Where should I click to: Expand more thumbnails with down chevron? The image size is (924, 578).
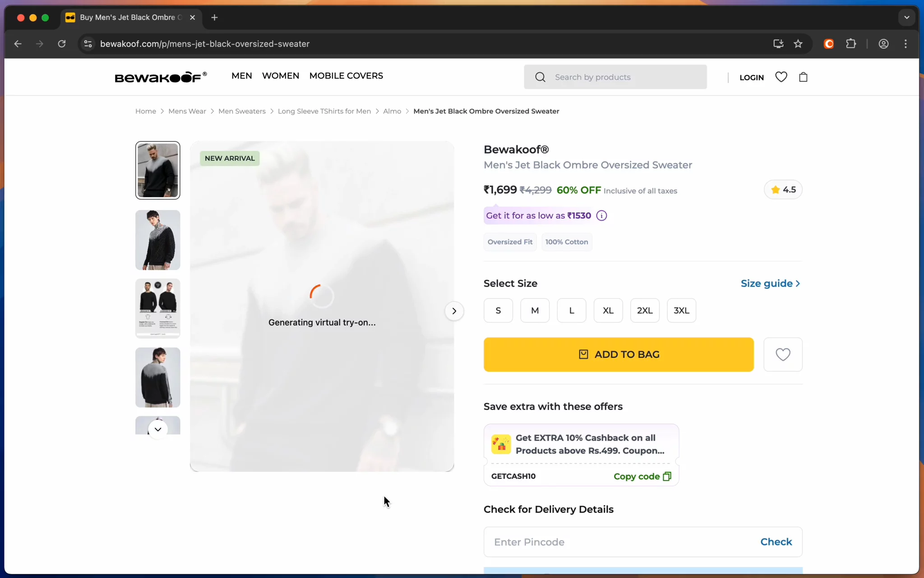[x=158, y=429]
